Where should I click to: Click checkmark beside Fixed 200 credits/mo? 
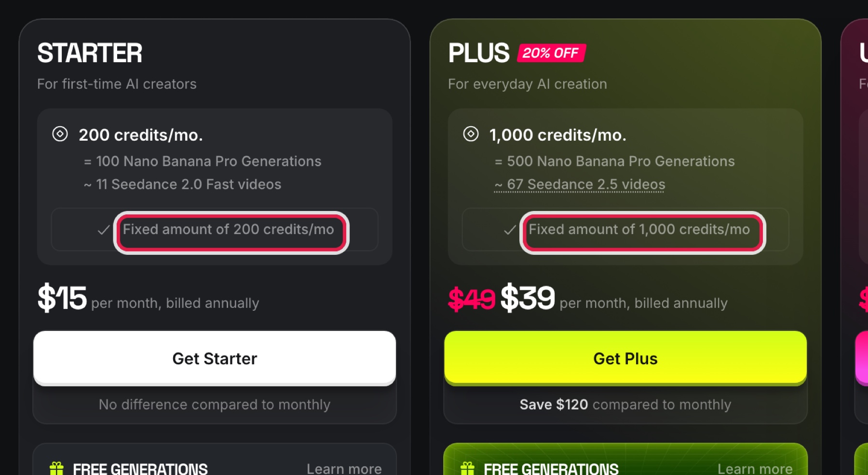click(x=104, y=230)
